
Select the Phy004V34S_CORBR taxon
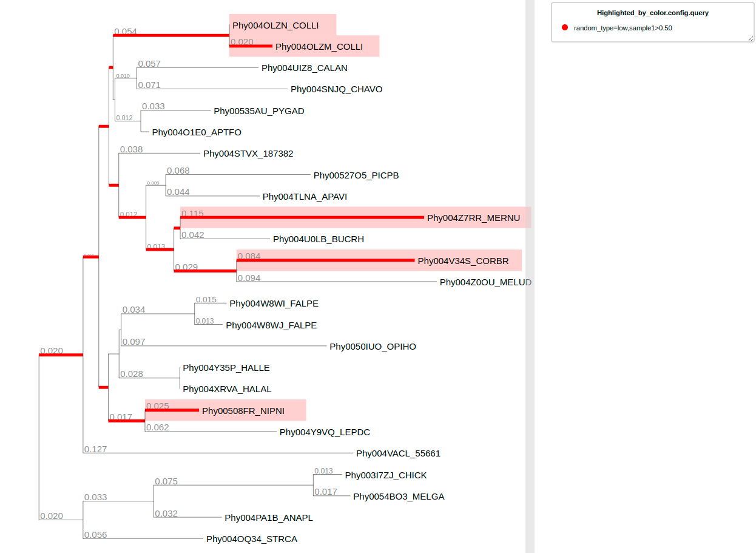(x=464, y=260)
